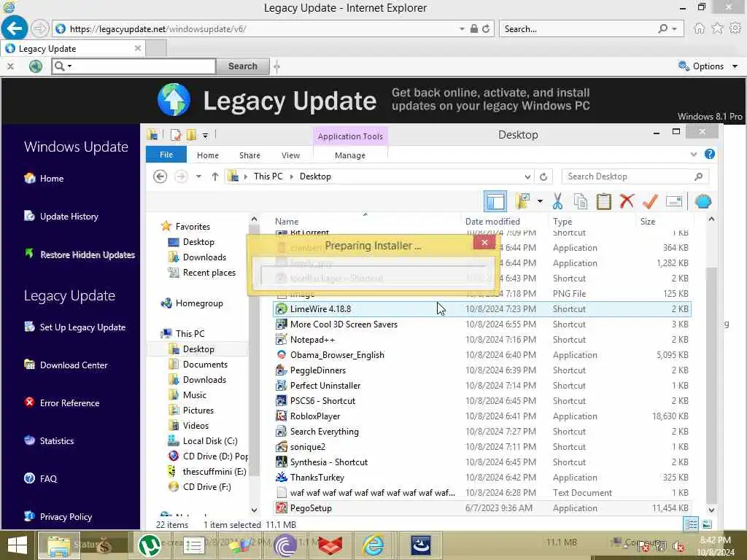Open IE search box provider dropdown
The image size is (747, 560).
(x=675, y=29)
